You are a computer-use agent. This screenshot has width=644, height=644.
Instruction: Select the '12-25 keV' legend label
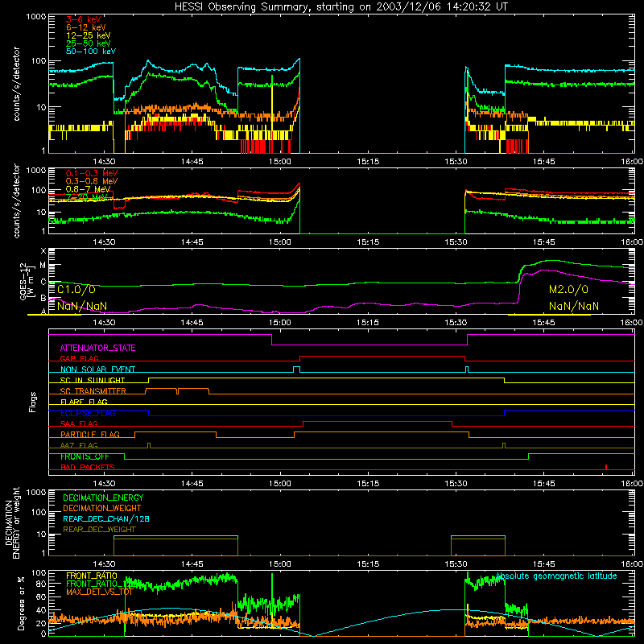tap(89, 35)
